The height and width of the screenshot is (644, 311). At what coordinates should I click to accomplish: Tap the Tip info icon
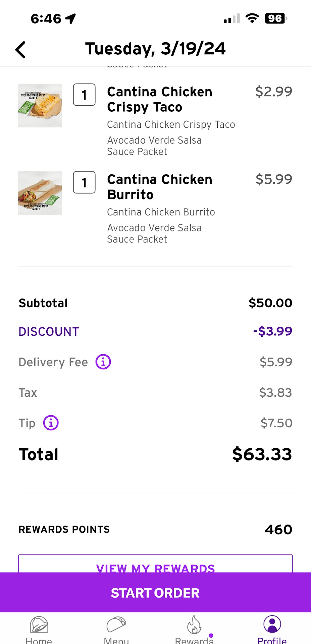click(x=51, y=423)
